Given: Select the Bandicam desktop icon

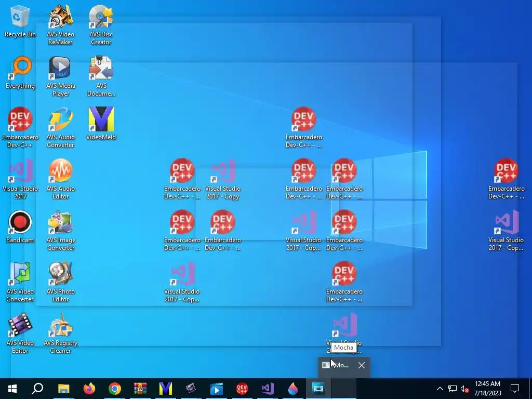Looking at the screenshot, I should pyautogui.click(x=20, y=227).
